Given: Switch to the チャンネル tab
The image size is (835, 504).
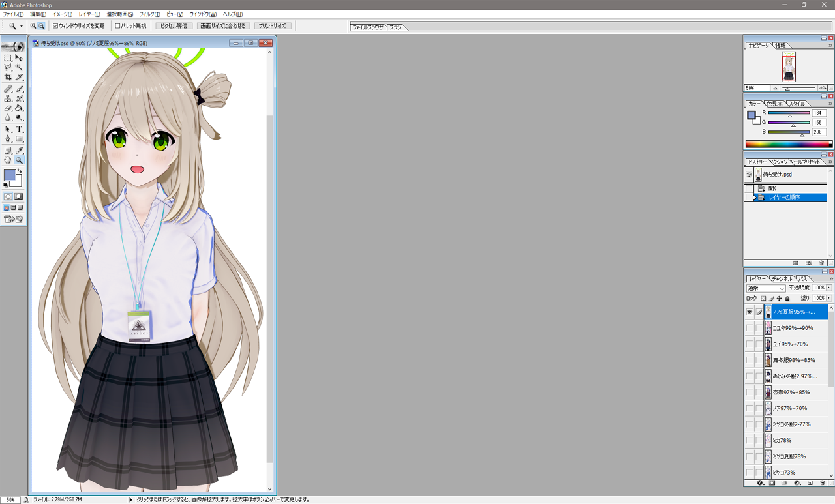Looking at the screenshot, I should coord(782,278).
